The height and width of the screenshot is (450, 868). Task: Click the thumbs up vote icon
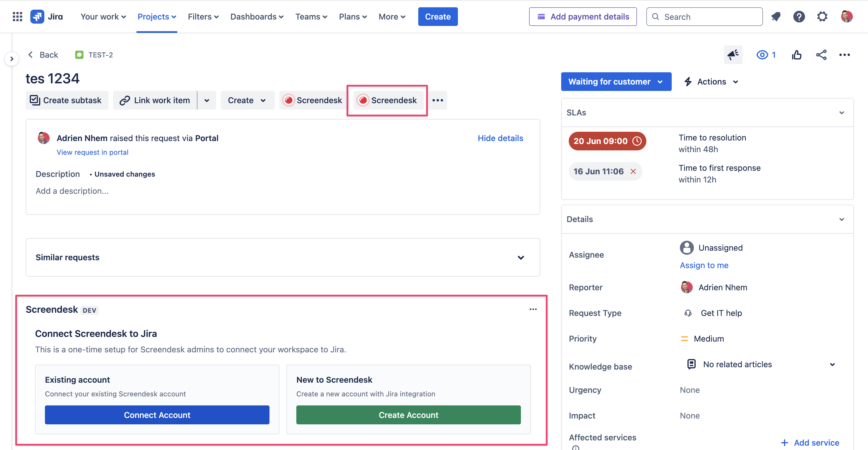[x=797, y=55]
